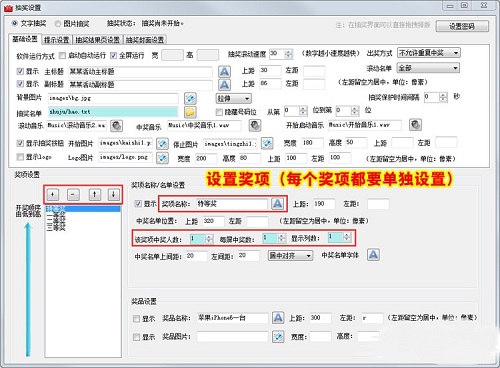Adjust the 抽奖滚动速度 speed stepper

pos(289,53)
